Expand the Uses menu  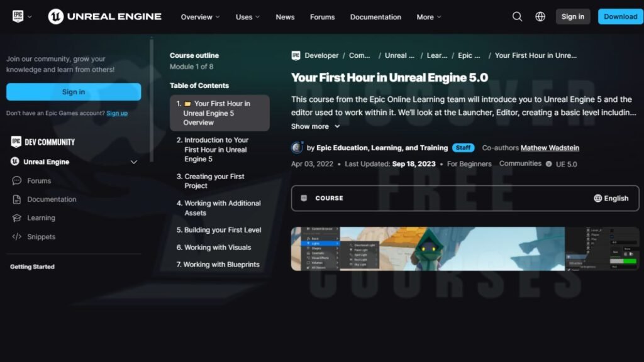click(248, 17)
